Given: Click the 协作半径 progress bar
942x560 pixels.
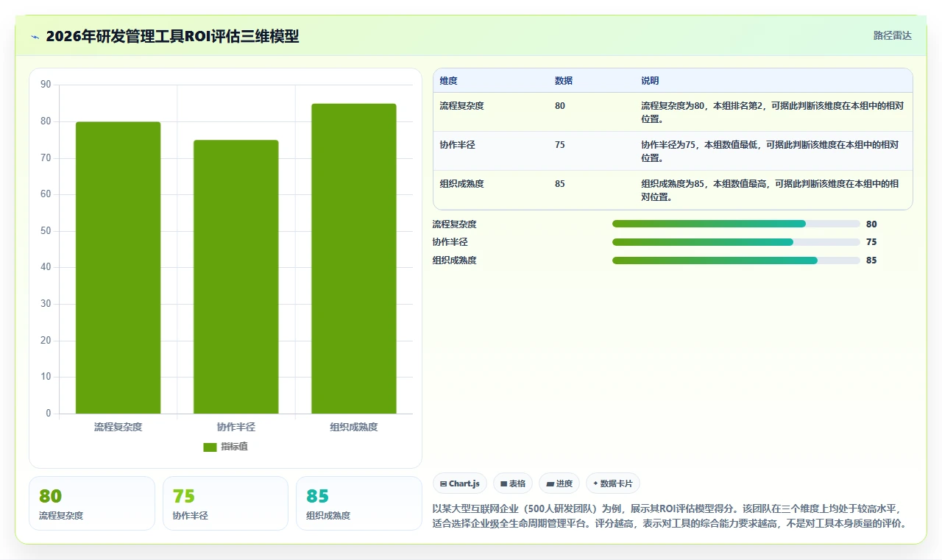Looking at the screenshot, I should coord(736,242).
